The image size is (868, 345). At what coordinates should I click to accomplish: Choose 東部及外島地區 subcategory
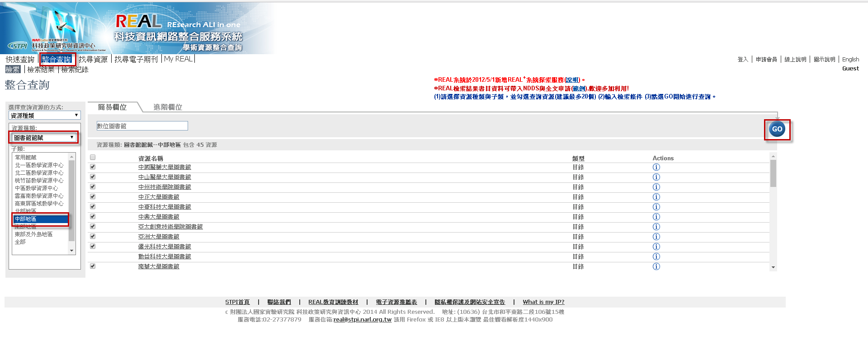pyautogui.click(x=33, y=234)
